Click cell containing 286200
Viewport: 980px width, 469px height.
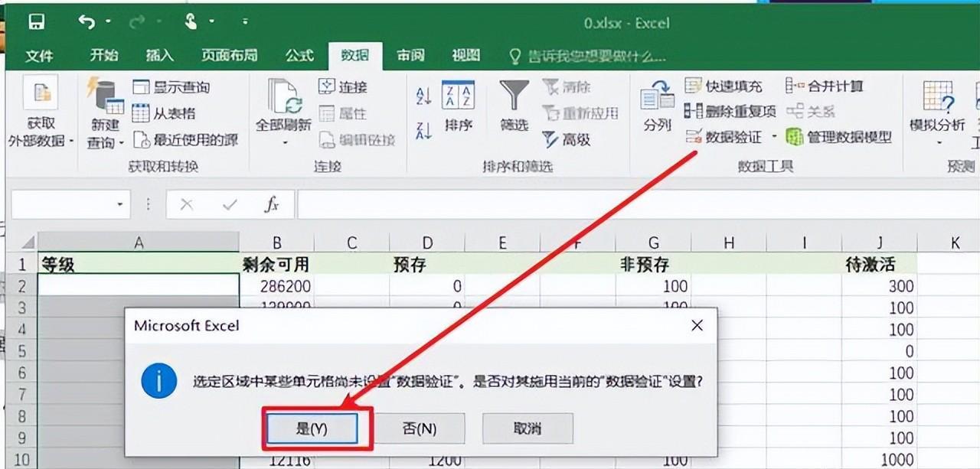point(276,286)
